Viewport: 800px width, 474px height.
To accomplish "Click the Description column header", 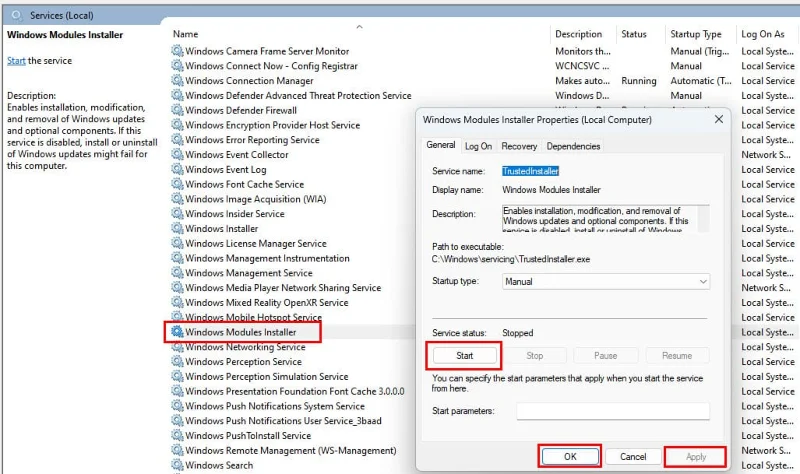I will coord(578,34).
